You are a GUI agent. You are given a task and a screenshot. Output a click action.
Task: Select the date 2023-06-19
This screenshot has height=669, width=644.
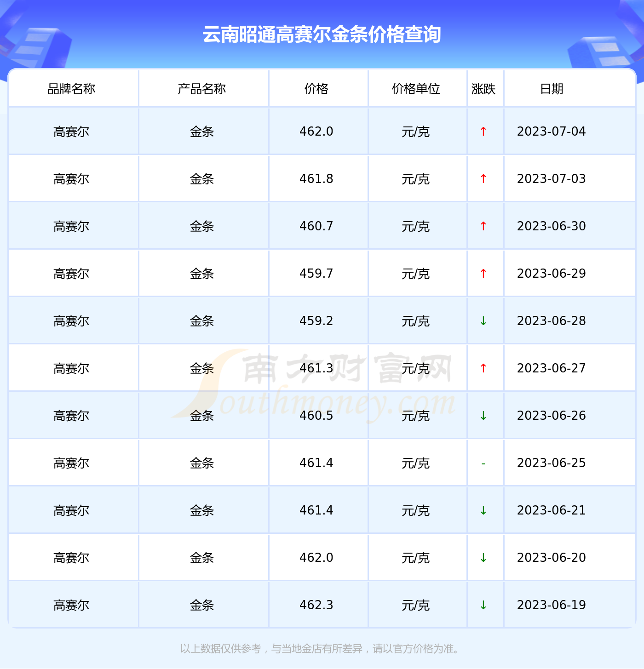click(552, 605)
